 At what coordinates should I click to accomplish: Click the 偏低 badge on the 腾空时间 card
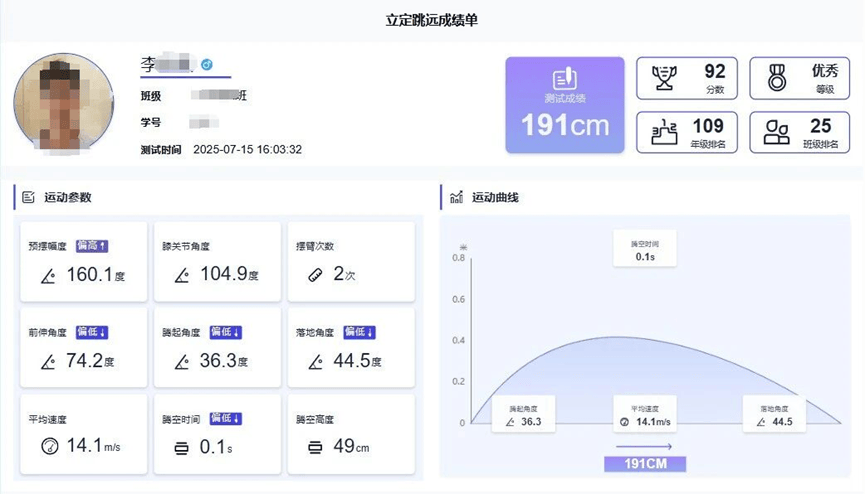pos(226,418)
